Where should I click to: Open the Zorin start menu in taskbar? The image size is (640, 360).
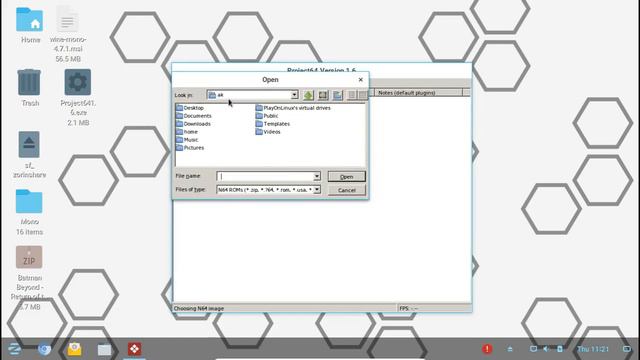[x=15, y=349]
